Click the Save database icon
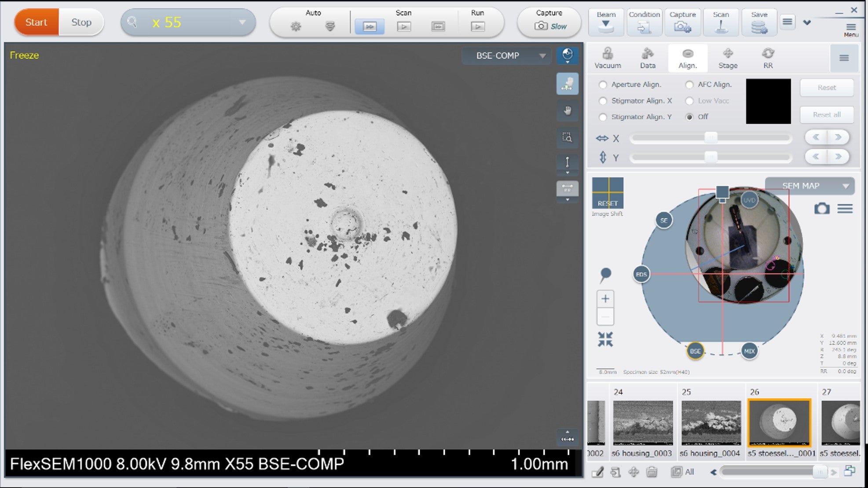868x488 pixels. coord(759,22)
